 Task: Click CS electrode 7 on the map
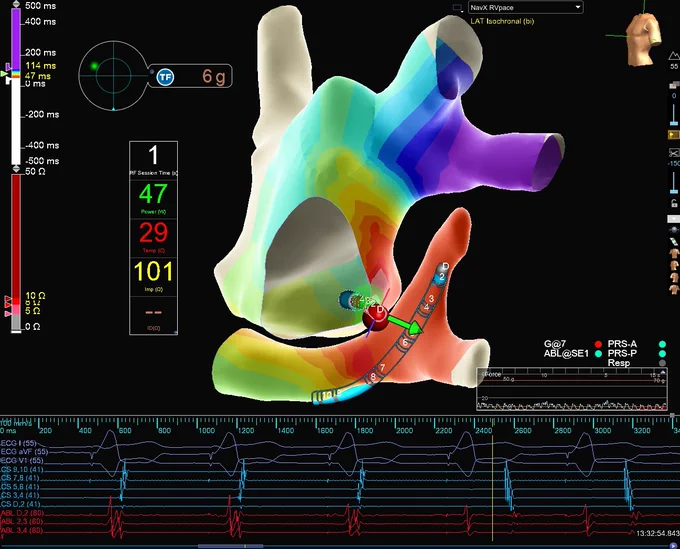pos(382,368)
